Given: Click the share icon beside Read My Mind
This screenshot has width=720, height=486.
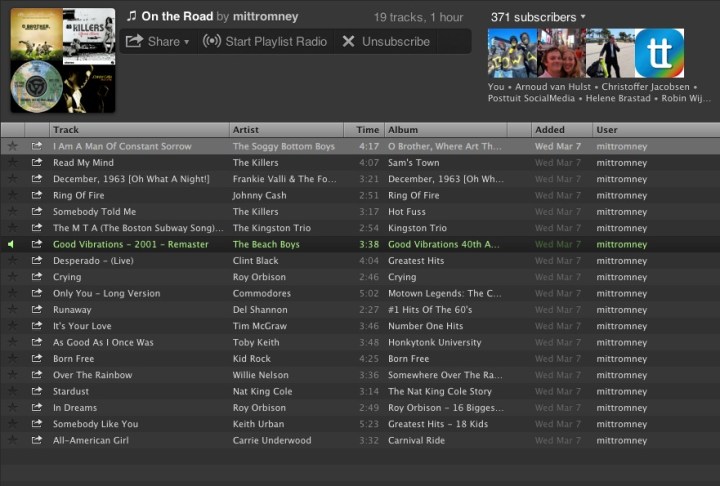Looking at the screenshot, I should click(37, 162).
